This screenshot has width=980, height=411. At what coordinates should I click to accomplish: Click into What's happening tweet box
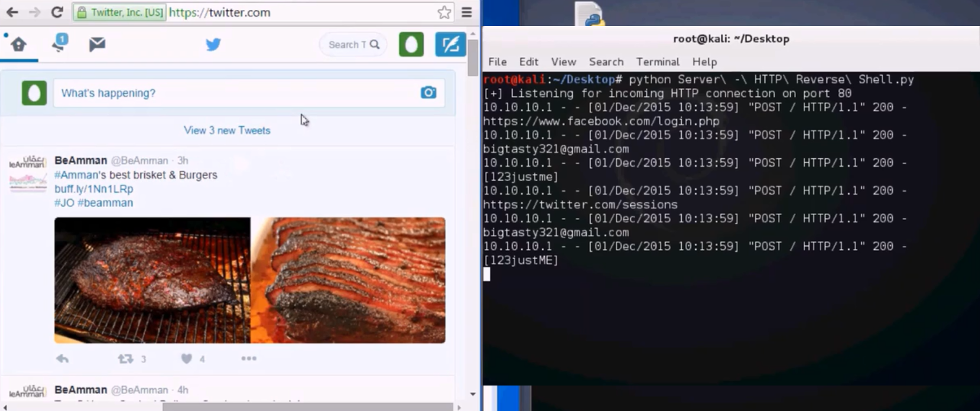point(249,93)
